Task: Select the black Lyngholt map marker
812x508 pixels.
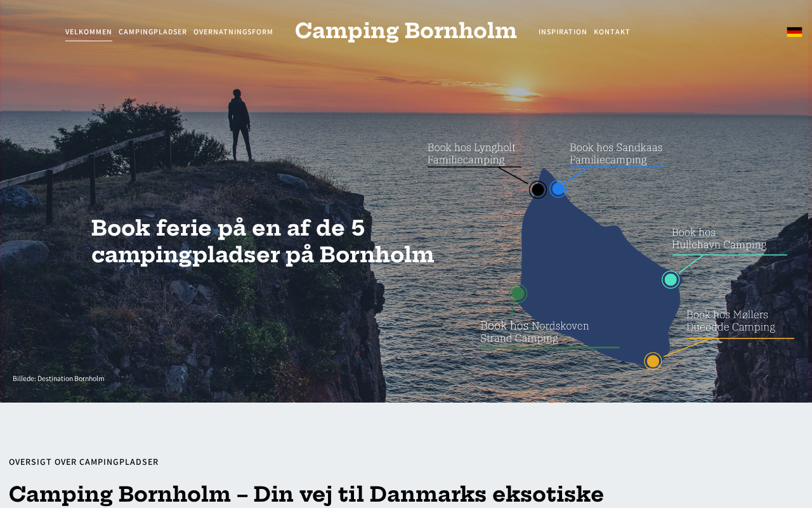Action: 538,189
